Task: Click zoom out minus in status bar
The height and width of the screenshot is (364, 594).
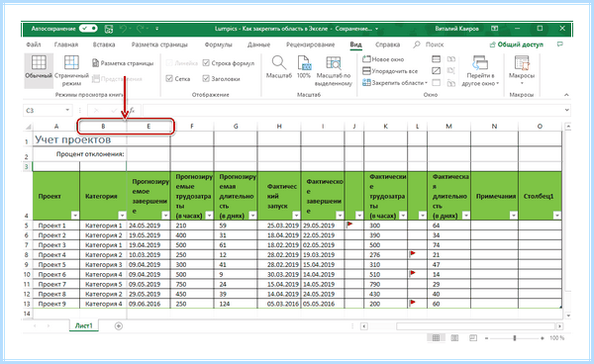Action: pyautogui.click(x=487, y=338)
